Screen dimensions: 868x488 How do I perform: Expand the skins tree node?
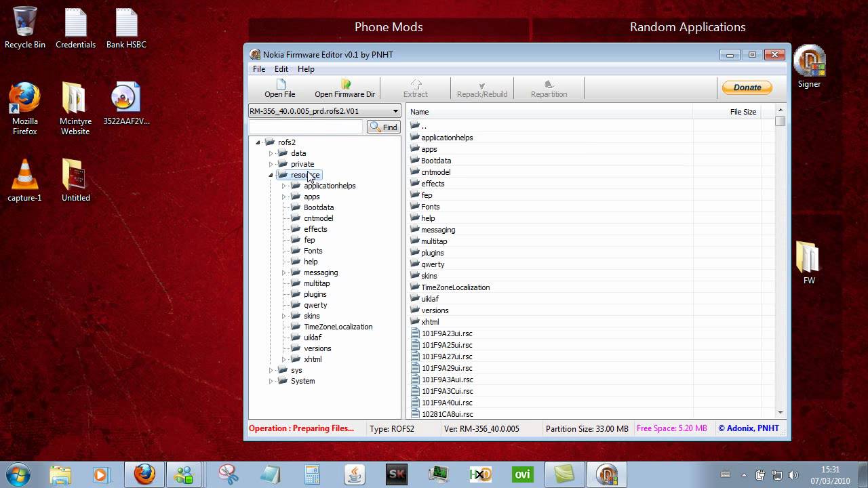pos(283,316)
